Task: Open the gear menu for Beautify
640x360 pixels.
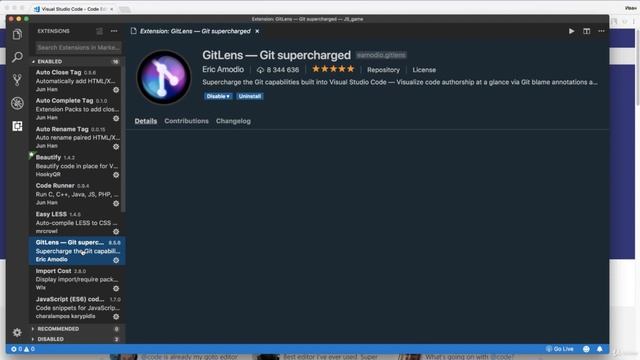Action: click(x=116, y=175)
